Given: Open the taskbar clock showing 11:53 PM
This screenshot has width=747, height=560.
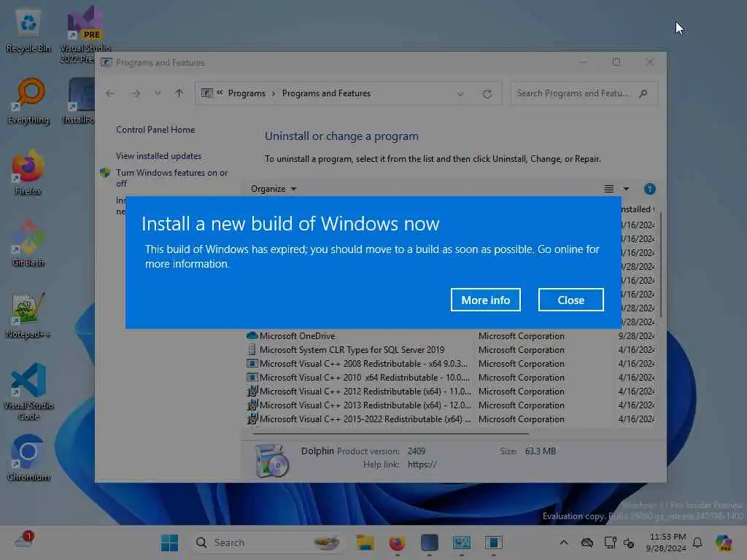Looking at the screenshot, I should coord(667,542).
